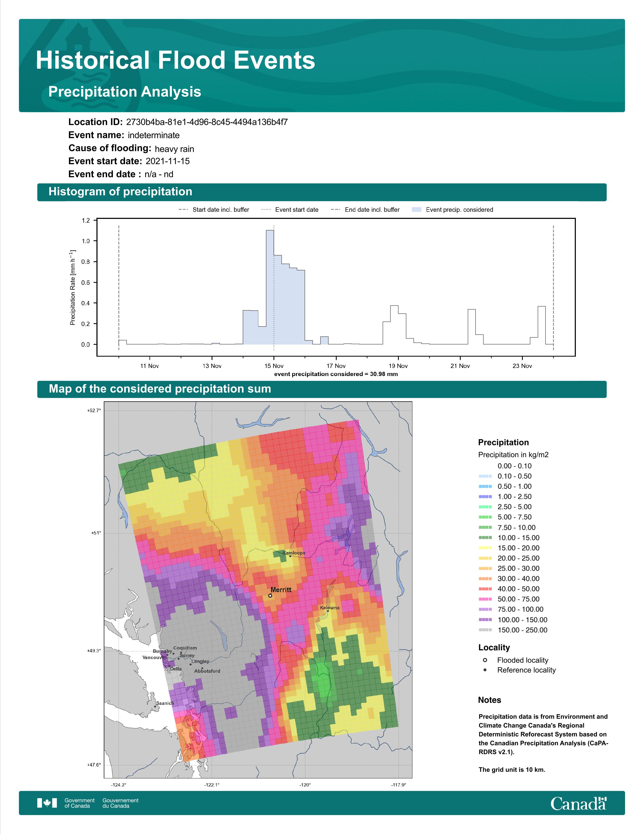
Task: Click the 11 Nov tick label on histogram
Action: coord(150,366)
